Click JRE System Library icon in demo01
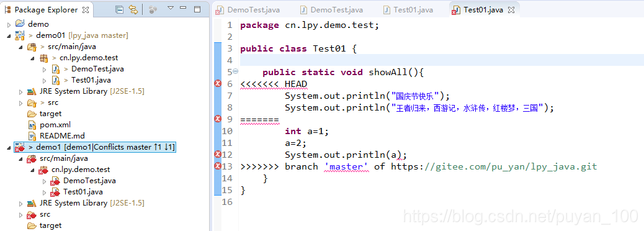The image size is (644, 231). 32,91
